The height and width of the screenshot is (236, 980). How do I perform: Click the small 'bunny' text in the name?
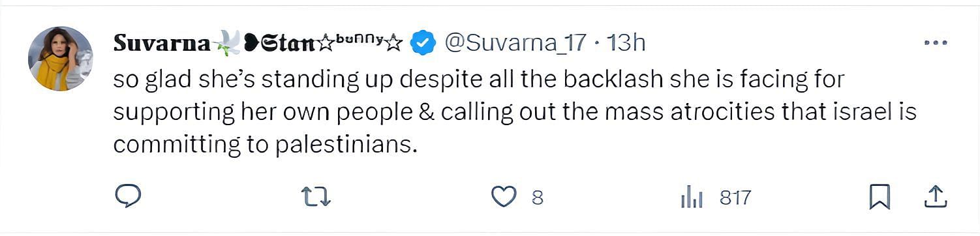tap(358, 40)
